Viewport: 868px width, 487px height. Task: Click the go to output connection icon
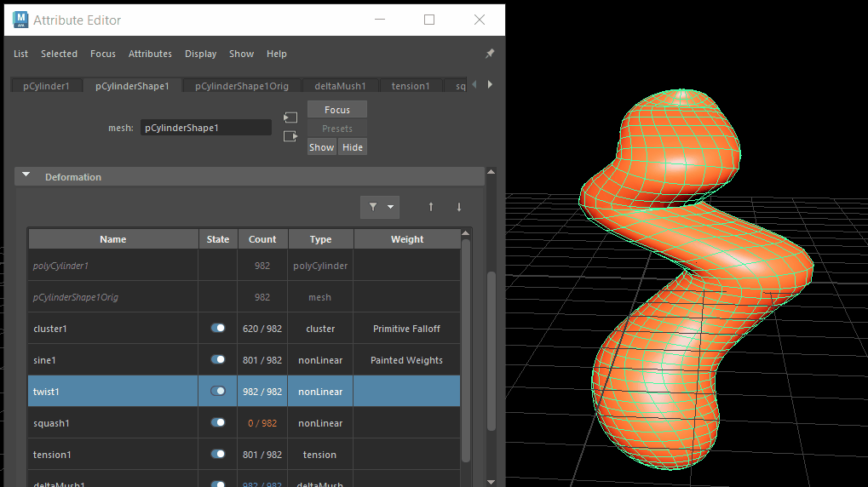pos(290,136)
